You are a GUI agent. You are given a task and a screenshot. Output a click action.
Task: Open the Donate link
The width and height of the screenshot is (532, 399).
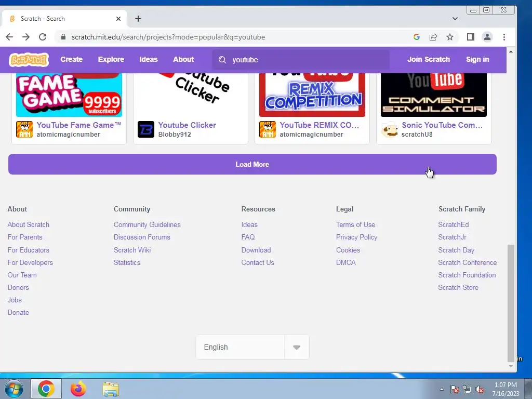pos(18,312)
